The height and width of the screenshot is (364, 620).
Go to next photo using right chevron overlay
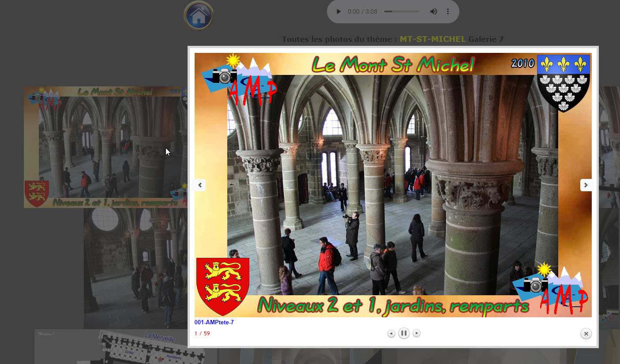tap(586, 185)
